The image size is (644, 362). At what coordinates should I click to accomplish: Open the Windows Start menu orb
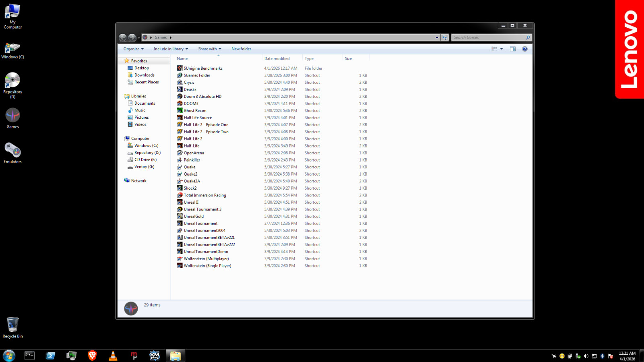[x=9, y=356]
